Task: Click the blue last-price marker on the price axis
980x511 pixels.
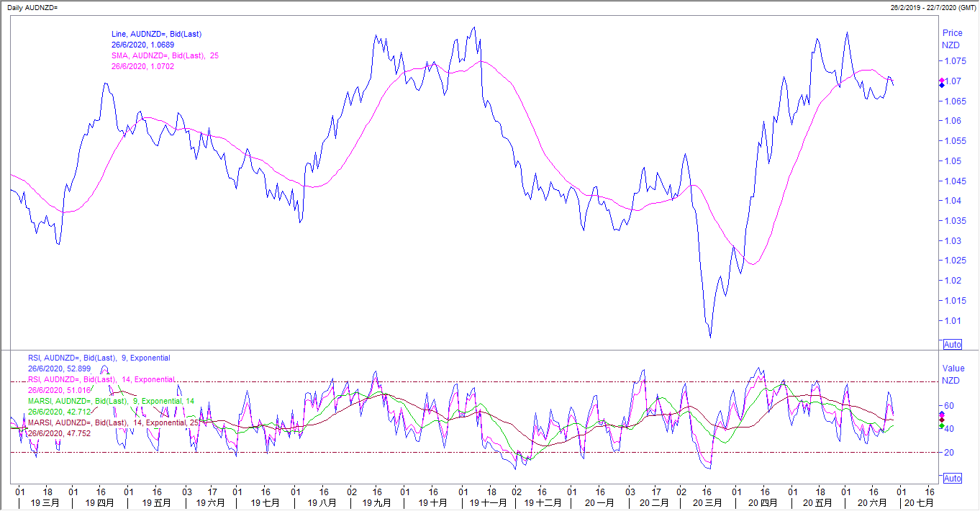Action: (x=943, y=86)
